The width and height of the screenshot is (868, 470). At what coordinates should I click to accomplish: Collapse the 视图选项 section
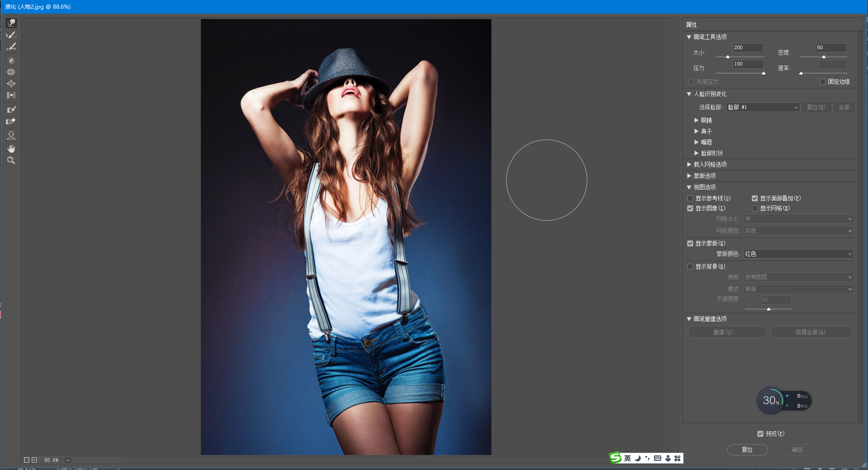[x=689, y=187]
